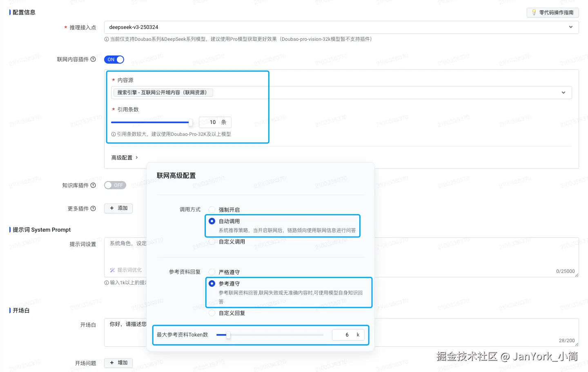Select the 自定义调用 radio option
588x372 pixels.
click(212, 241)
